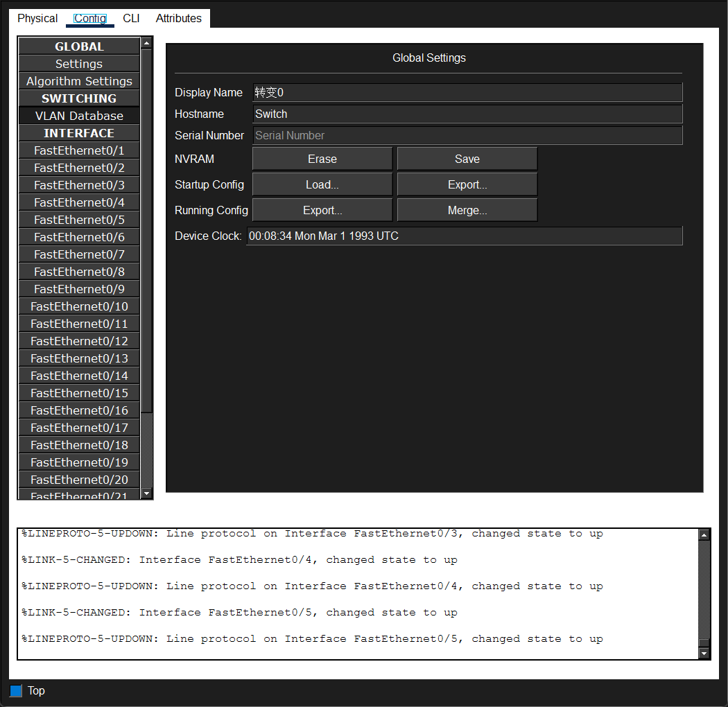Viewport: 728px width, 707px height.
Task: Click the Hostname input field
Action: point(467,114)
